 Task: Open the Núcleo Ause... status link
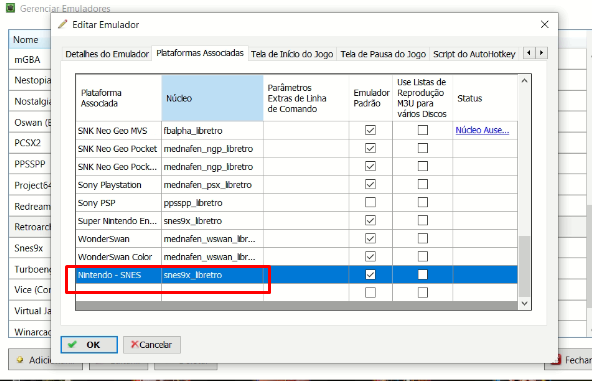pos(482,130)
